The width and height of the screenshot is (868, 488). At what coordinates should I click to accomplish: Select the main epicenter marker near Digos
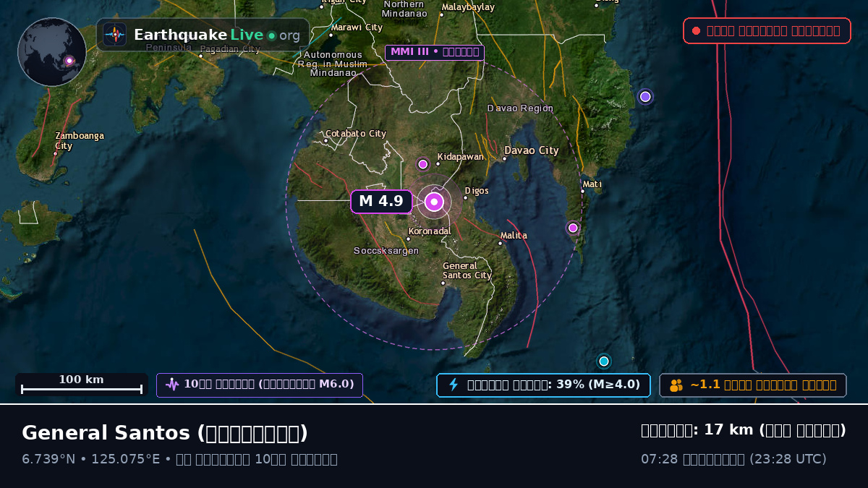tap(434, 202)
